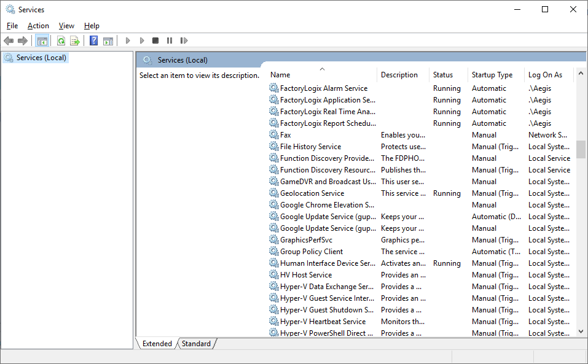Select Services (Local) in the console tree

pos(41,58)
